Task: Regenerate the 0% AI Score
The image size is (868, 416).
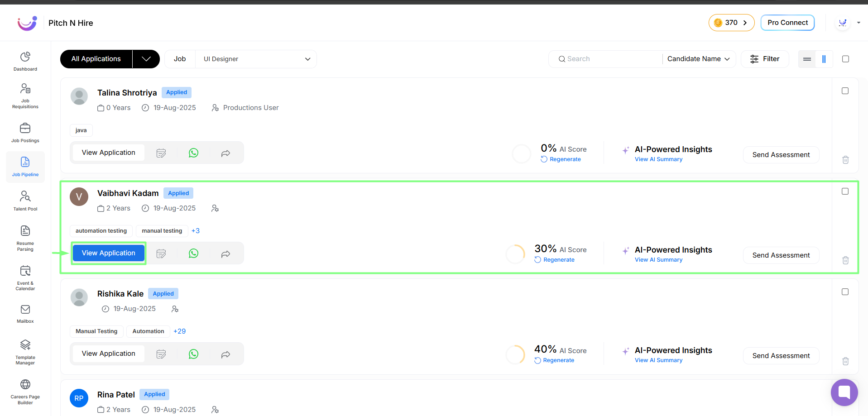Action: (561, 159)
